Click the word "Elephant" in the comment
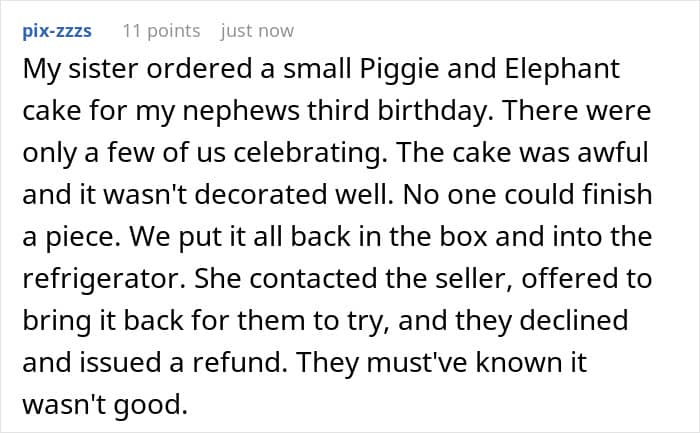 click(x=560, y=70)
